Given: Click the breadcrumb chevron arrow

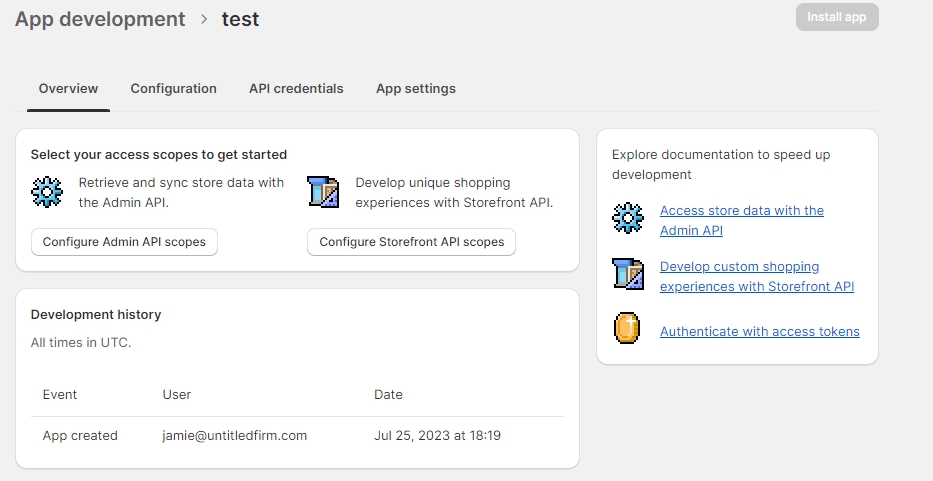Looking at the screenshot, I should [203, 20].
